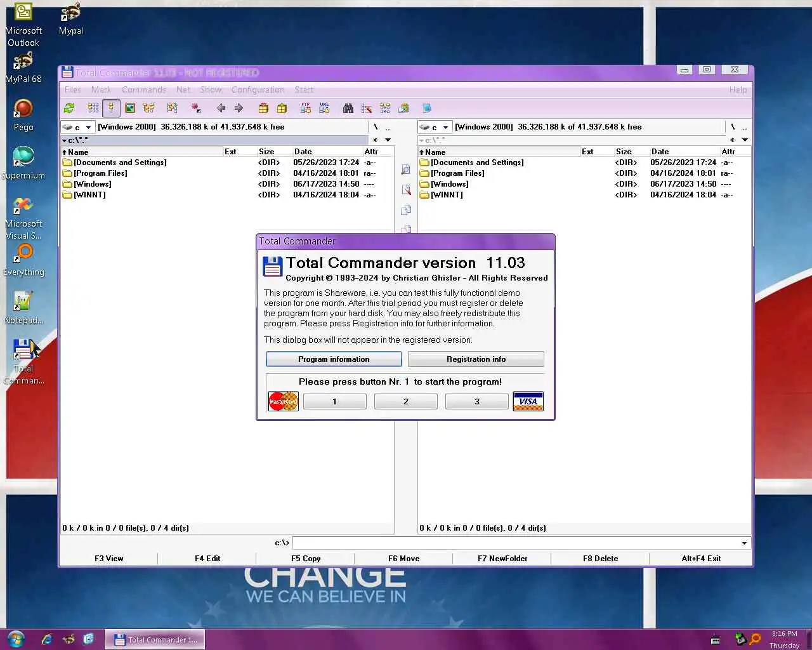Image resolution: width=812 pixels, height=650 pixels.
Task: Click the left panel c:\*.* path bar
Action: [214, 140]
